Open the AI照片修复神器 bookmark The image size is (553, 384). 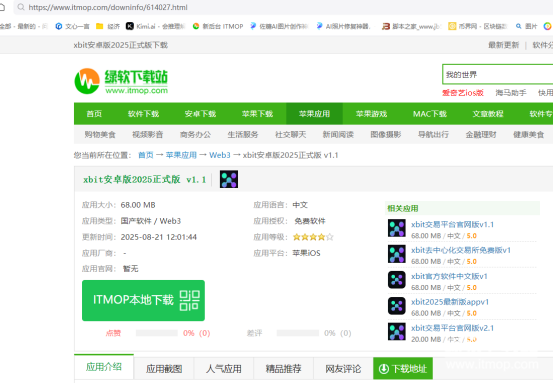(x=344, y=26)
